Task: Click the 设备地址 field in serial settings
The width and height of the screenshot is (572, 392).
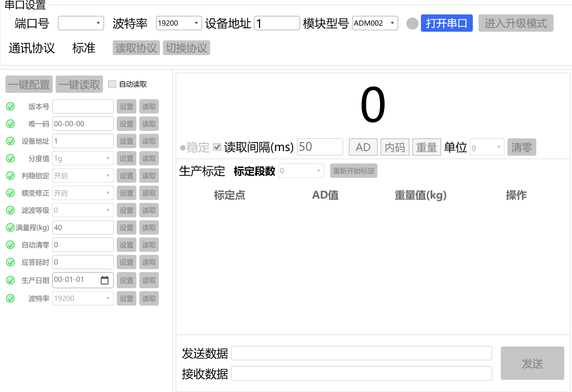Action: click(x=277, y=23)
